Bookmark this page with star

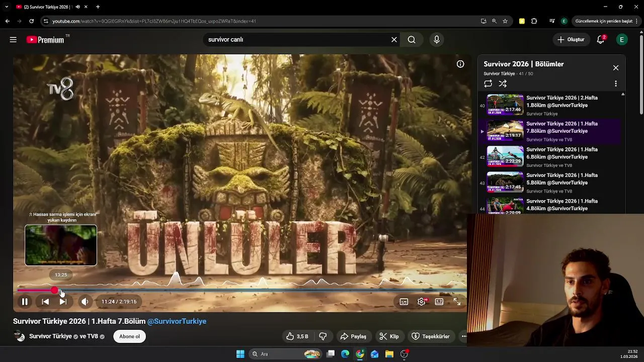(505, 21)
